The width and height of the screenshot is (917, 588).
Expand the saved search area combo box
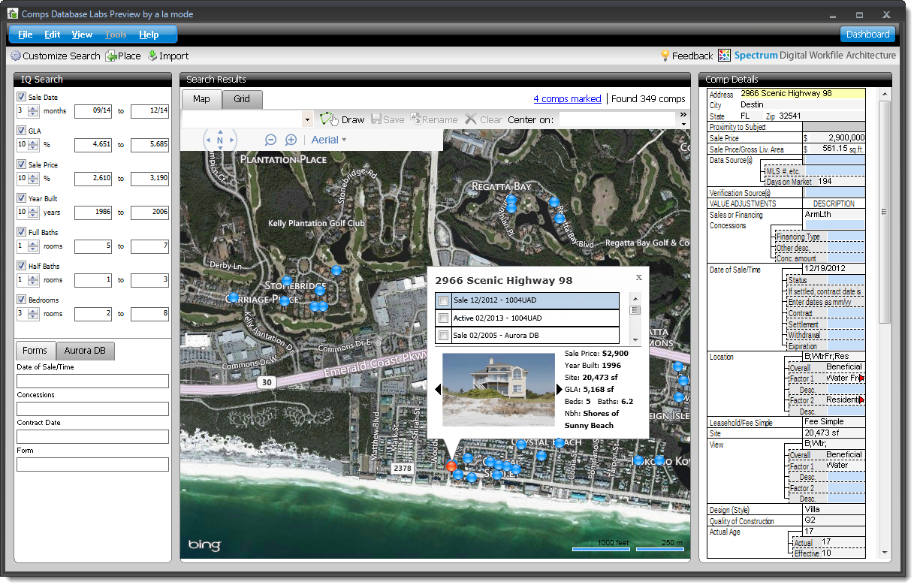tap(307, 119)
